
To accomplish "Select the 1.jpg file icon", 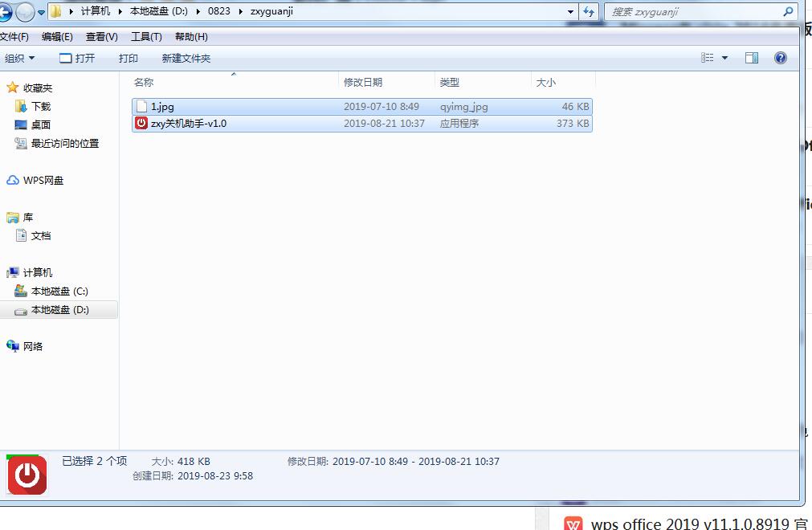I will [142, 106].
